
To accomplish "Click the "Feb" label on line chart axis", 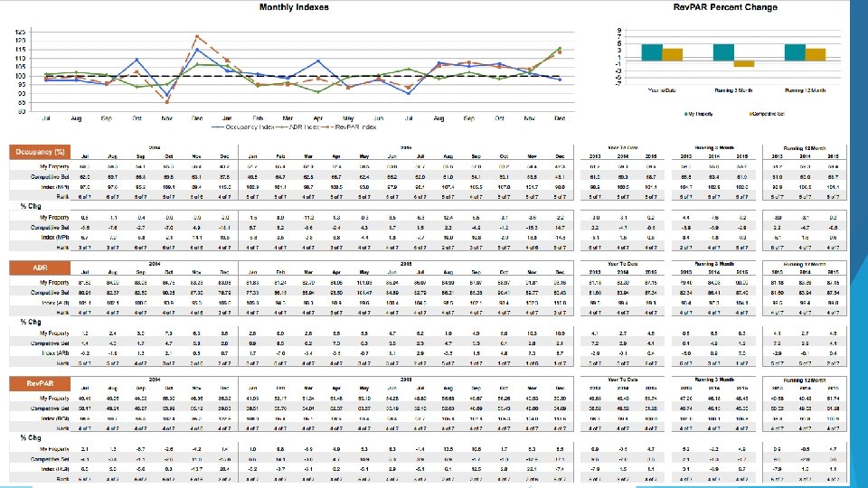I will 258,117.
